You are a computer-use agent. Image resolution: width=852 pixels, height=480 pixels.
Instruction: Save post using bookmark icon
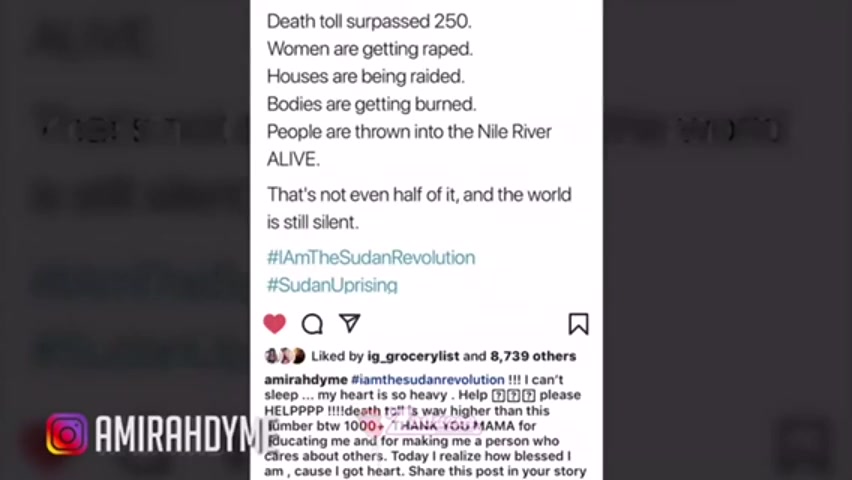click(x=578, y=323)
